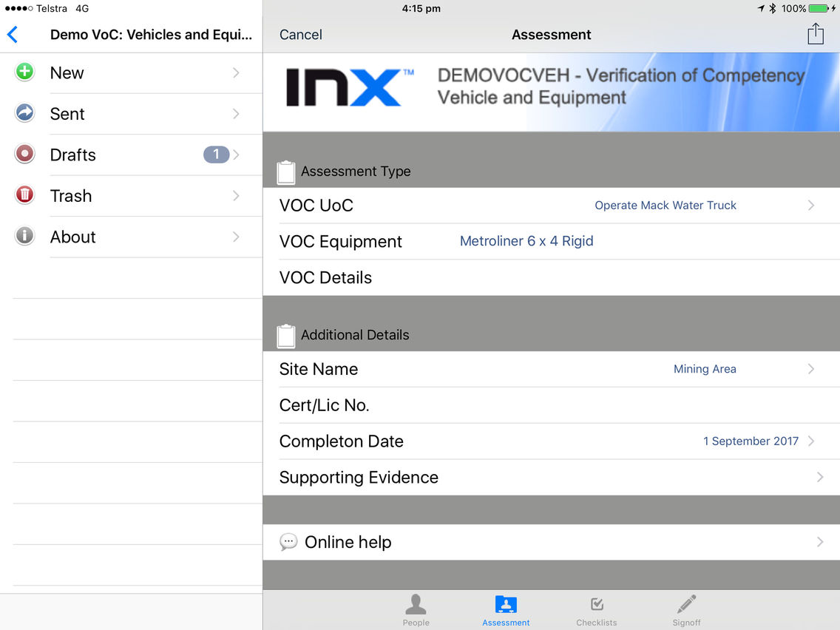Tap the Supporting Evidence label
This screenshot has height=630, width=840.
tap(359, 478)
